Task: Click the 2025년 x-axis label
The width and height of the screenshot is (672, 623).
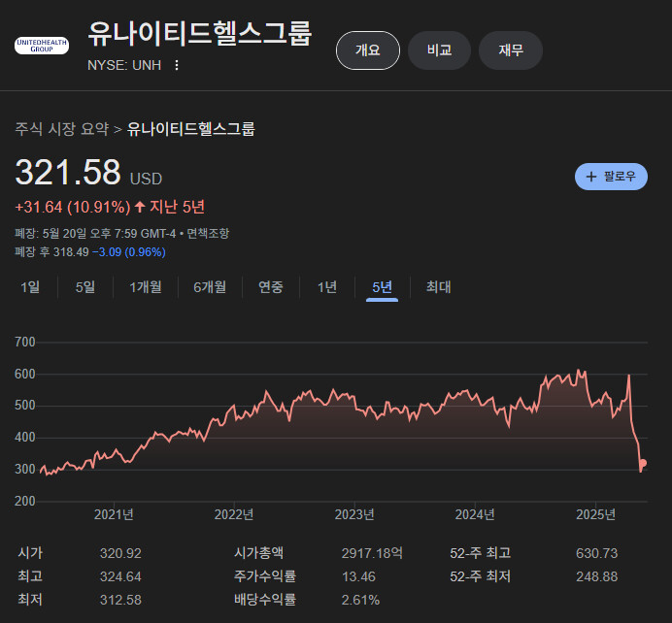Action: (595, 514)
